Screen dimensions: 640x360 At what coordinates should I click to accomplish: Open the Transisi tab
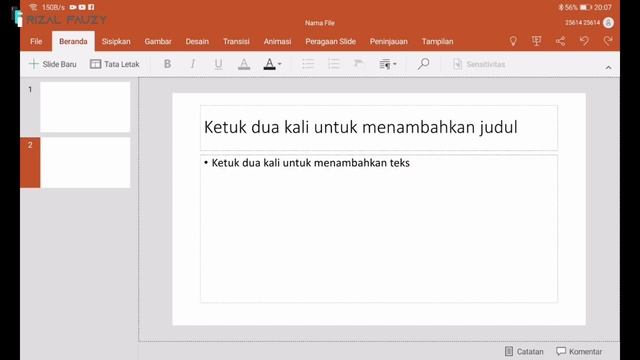pos(236,42)
